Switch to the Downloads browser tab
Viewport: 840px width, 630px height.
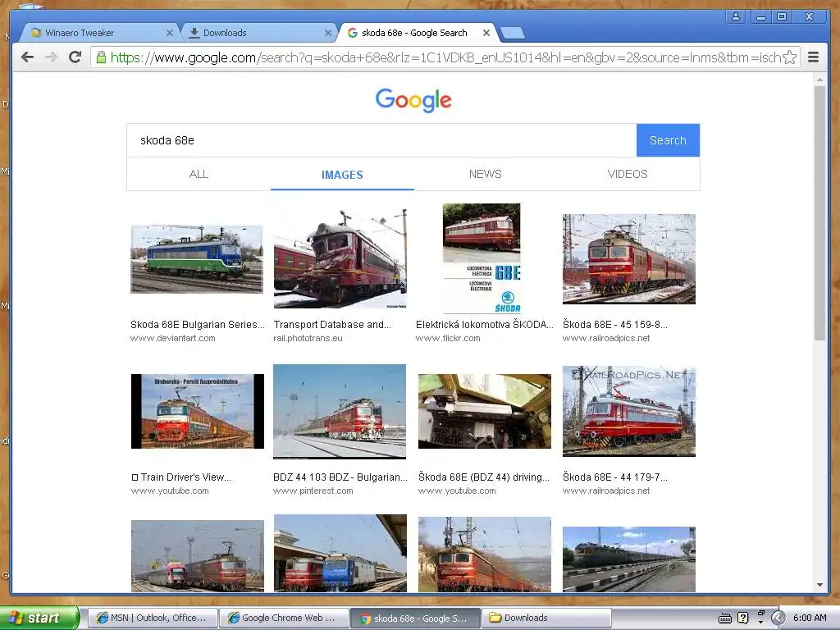(x=257, y=33)
